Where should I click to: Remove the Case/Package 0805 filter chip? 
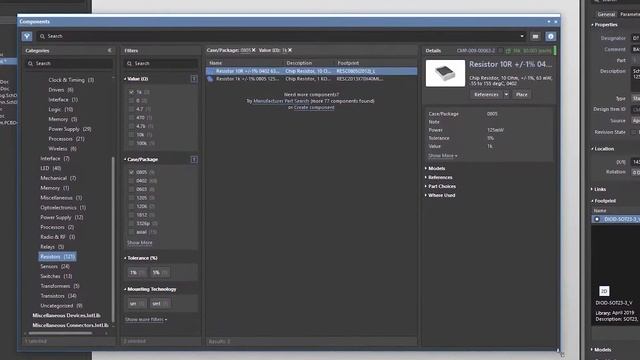coord(253,50)
